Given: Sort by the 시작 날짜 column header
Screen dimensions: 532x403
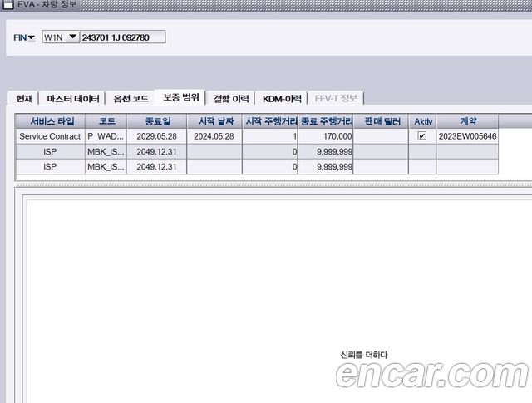Looking at the screenshot, I should tap(215, 121).
